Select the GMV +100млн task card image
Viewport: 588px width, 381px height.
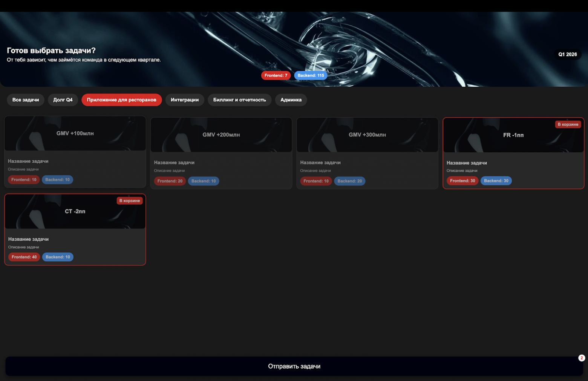[x=75, y=134]
